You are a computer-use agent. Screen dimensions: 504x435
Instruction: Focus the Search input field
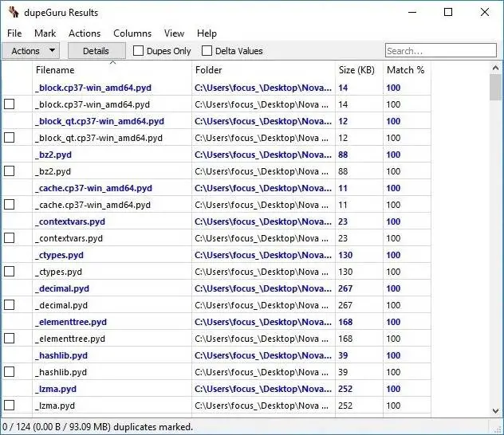(x=441, y=51)
